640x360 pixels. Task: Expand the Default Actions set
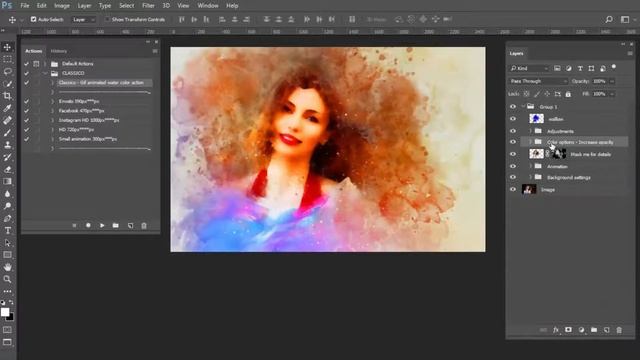44,64
